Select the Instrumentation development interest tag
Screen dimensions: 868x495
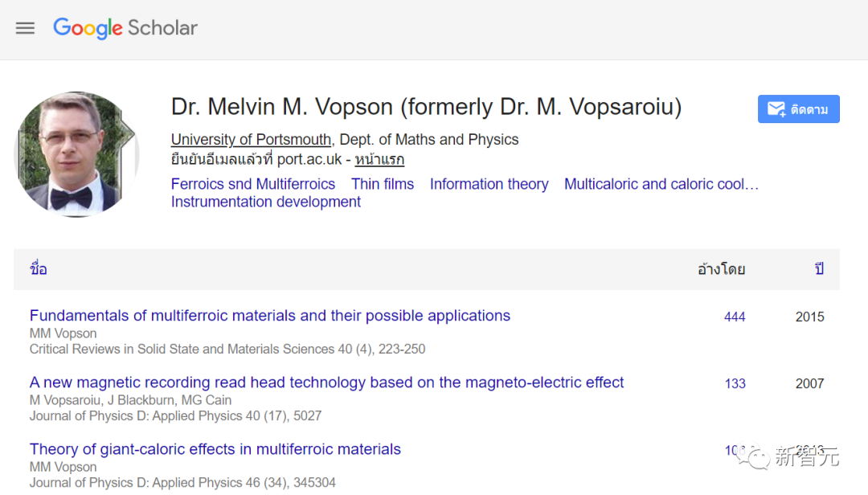coord(266,202)
